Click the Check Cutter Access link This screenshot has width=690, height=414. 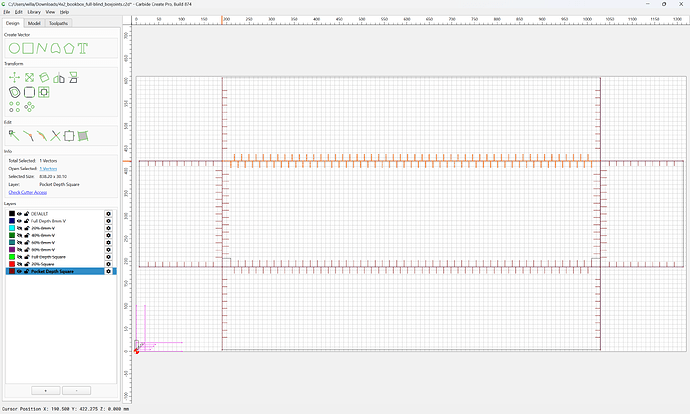pos(28,192)
